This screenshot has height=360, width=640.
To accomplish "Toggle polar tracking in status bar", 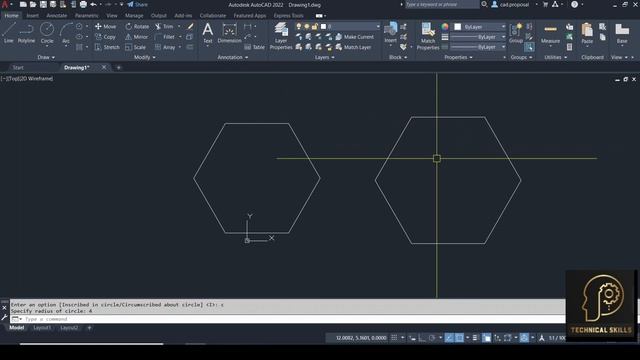I will 432,338.
